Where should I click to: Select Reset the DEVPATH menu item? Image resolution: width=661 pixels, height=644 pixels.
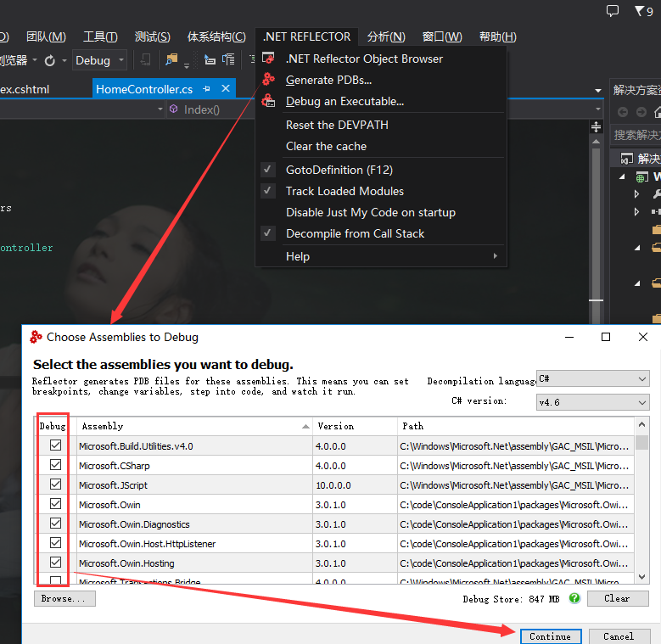pos(381,125)
